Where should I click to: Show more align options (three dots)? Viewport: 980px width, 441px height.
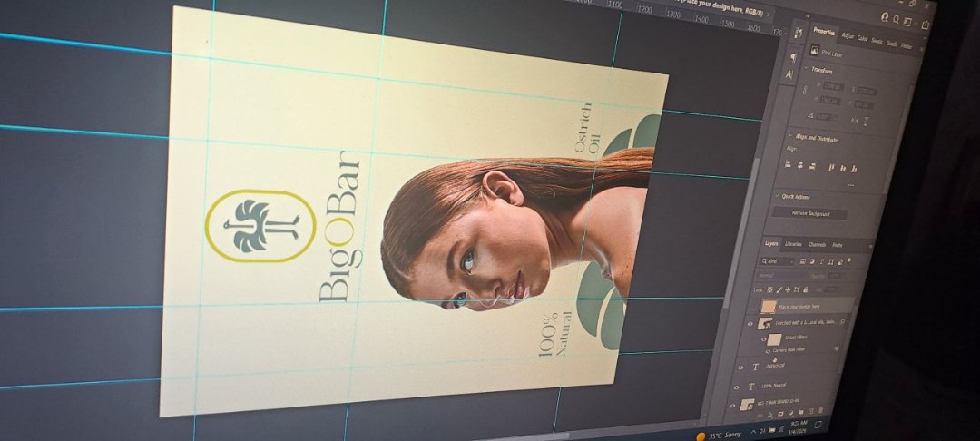pos(851,185)
